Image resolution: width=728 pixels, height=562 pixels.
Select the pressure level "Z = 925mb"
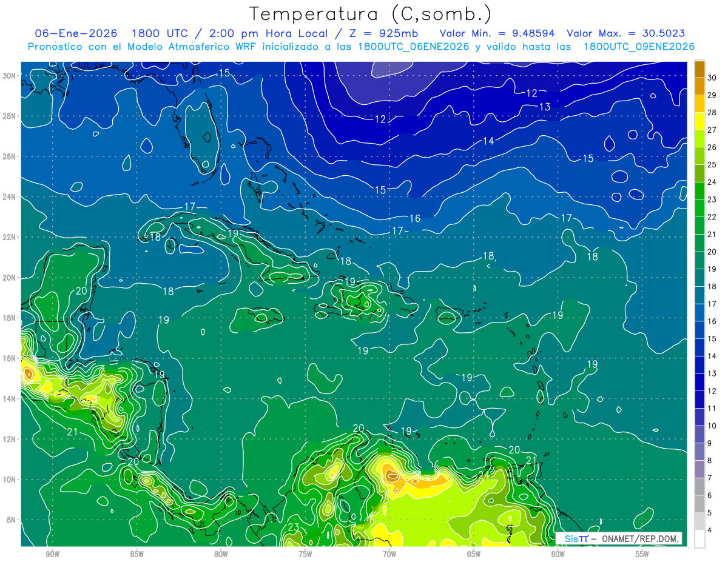coord(382,33)
